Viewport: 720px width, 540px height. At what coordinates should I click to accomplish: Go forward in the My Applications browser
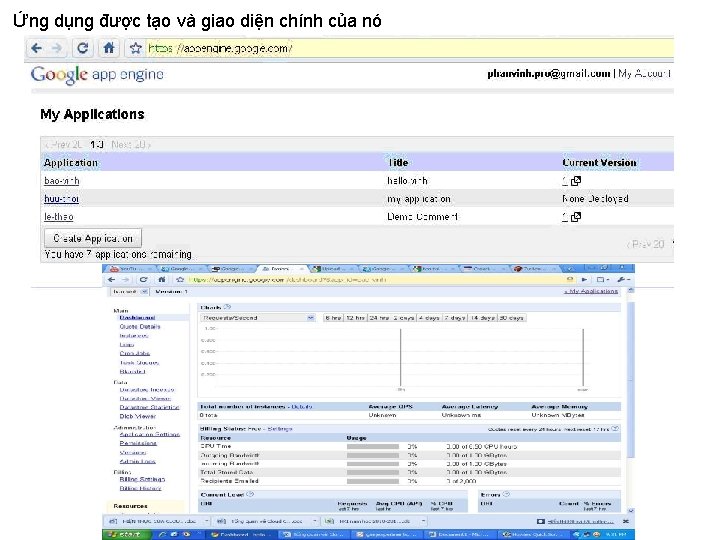tap(57, 48)
